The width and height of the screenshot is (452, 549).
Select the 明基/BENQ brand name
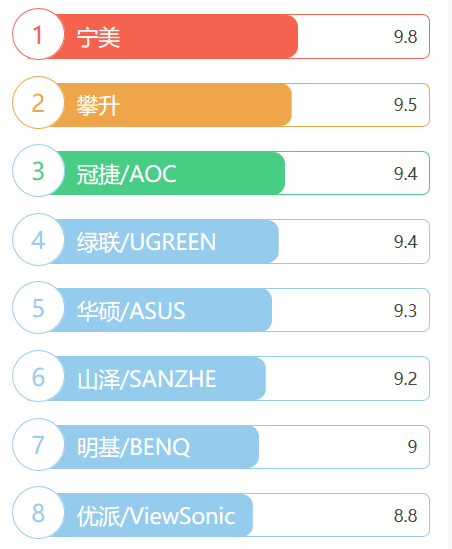pyautogui.click(x=133, y=447)
